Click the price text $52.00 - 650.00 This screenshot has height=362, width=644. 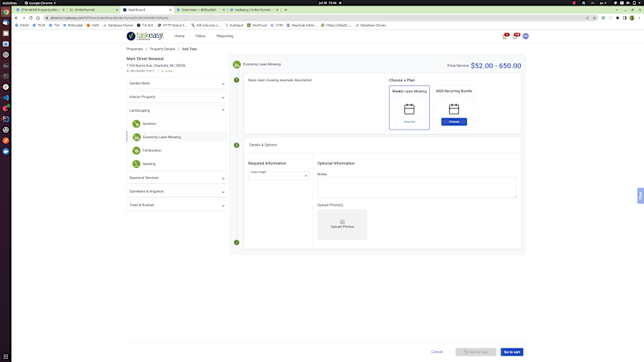click(496, 66)
